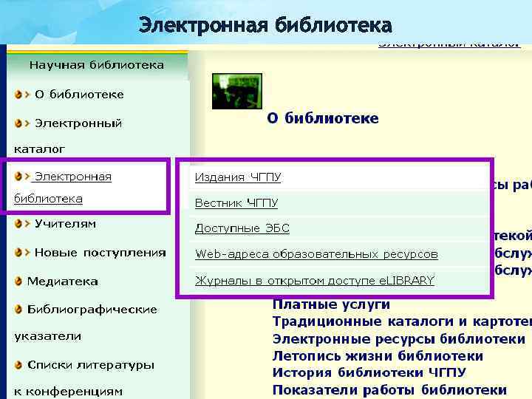Viewport: 532px width, 399px height.
Task: Open О библиотеке in sidebar menu
Action: [79, 95]
